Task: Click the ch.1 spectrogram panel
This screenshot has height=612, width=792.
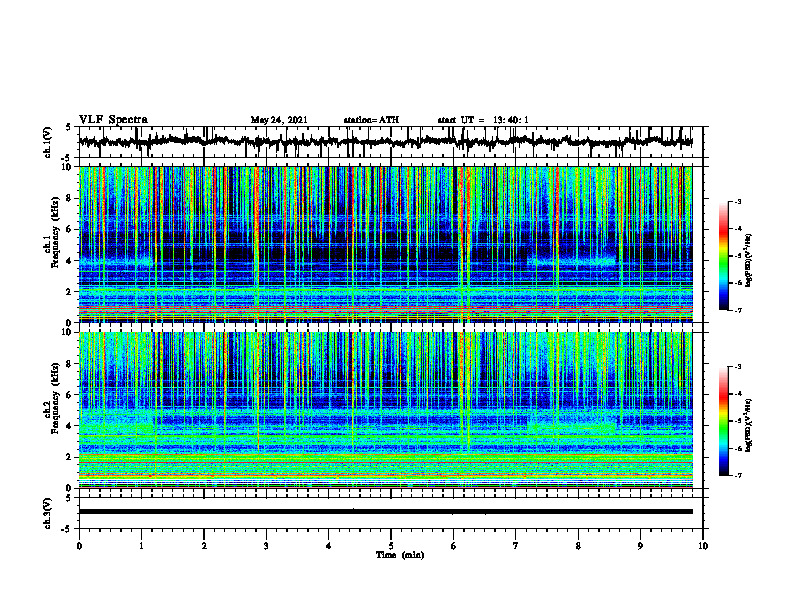Action: point(385,244)
